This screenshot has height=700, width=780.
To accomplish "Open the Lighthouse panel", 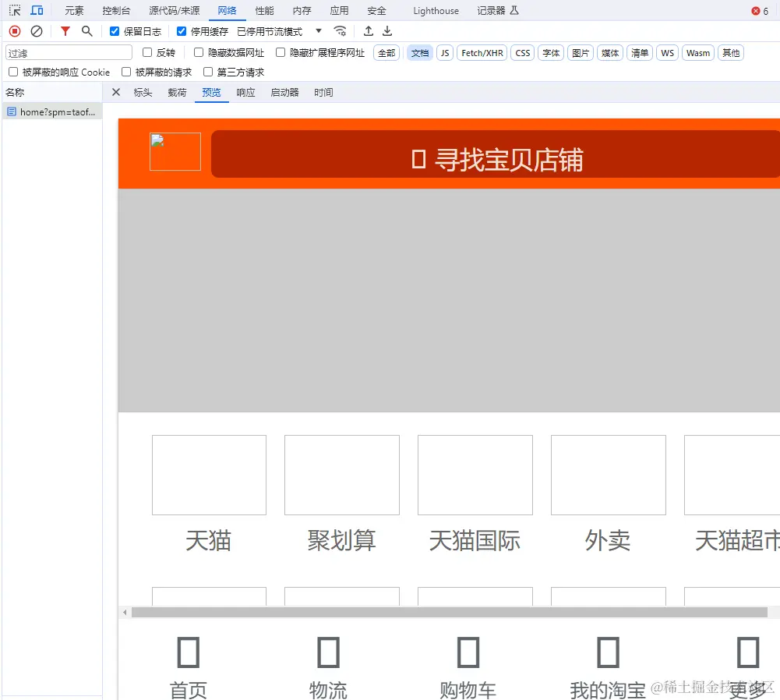I will click(436, 10).
